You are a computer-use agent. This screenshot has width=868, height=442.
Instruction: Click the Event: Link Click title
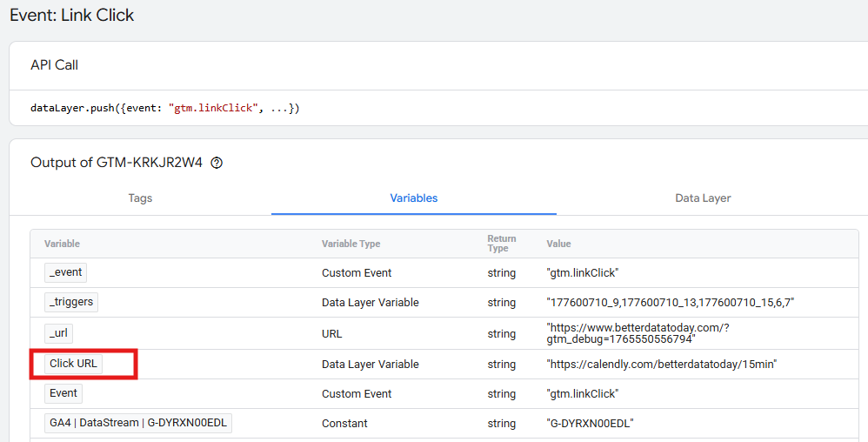[72, 15]
